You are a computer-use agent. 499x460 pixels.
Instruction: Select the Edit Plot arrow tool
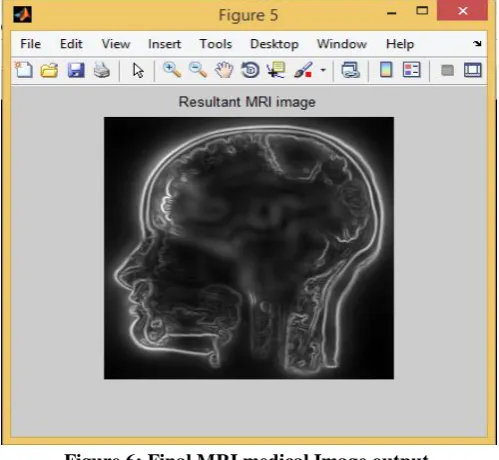click(x=138, y=70)
